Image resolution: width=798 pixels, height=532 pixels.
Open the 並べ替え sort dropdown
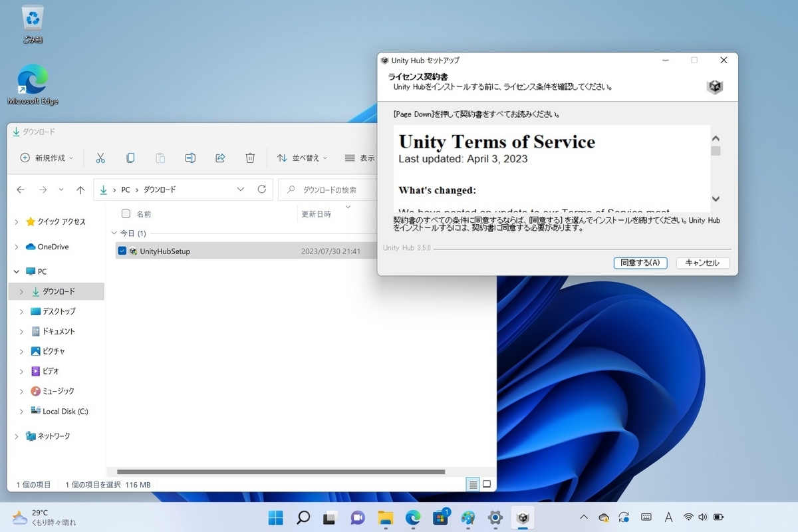(x=302, y=158)
